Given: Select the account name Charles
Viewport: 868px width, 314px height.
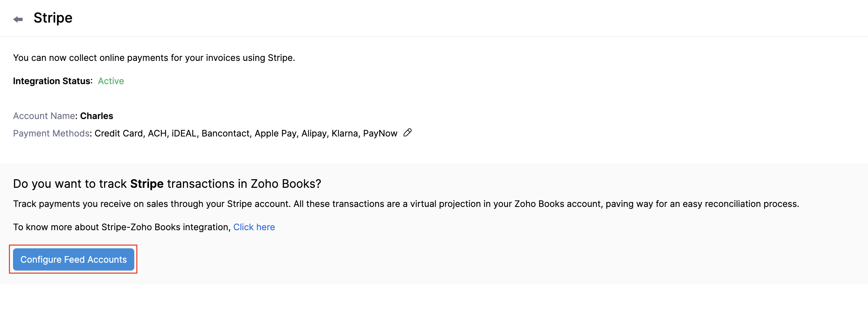Looking at the screenshot, I should coord(97,116).
